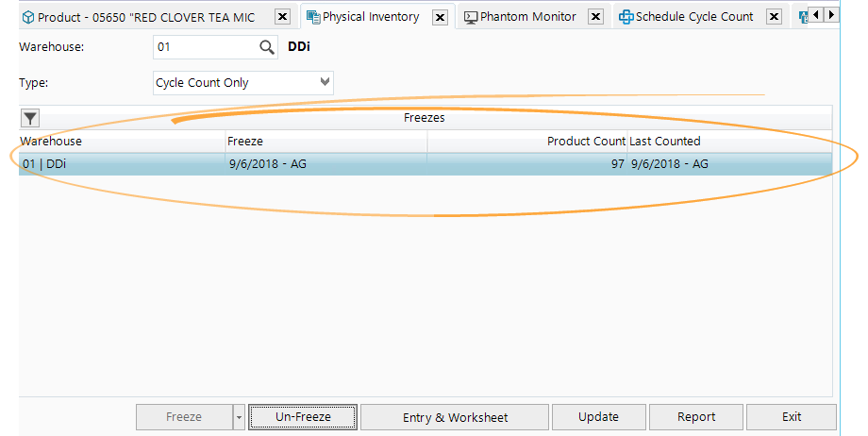Close the Phantom Monitor tab
The width and height of the screenshot is (868, 436).
(x=595, y=17)
